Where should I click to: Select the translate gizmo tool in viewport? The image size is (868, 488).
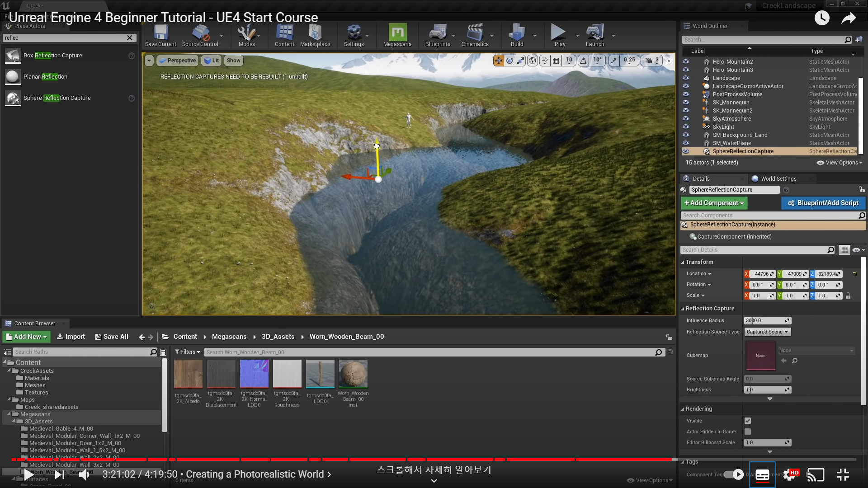point(498,61)
